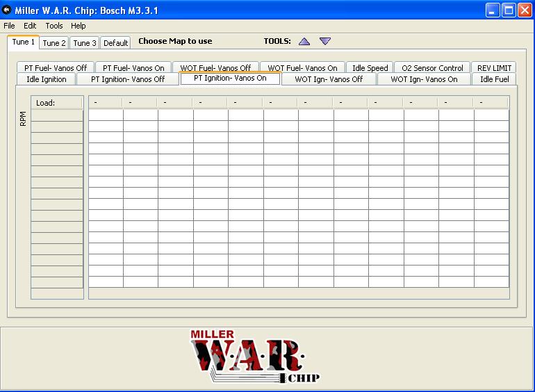Click the TOOLS up arrow icon
535x392 pixels.
click(x=304, y=41)
